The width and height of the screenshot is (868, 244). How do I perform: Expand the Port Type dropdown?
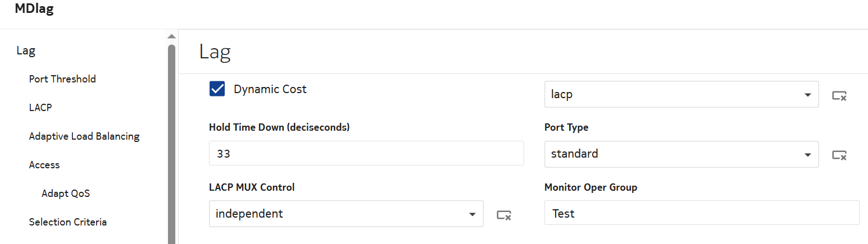pos(807,154)
